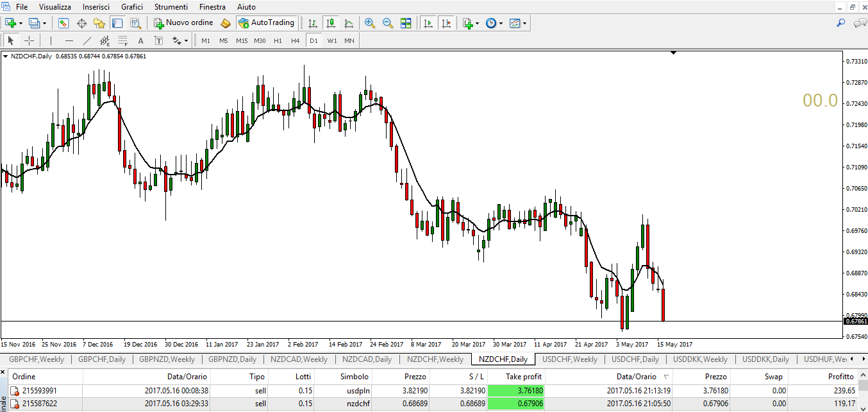868x412 pixels.
Task: Select the text tool A
Action: (140, 40)
